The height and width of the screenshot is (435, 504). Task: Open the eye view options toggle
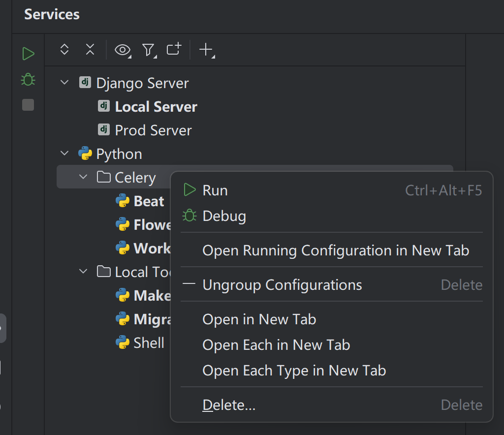pos(123,50)
